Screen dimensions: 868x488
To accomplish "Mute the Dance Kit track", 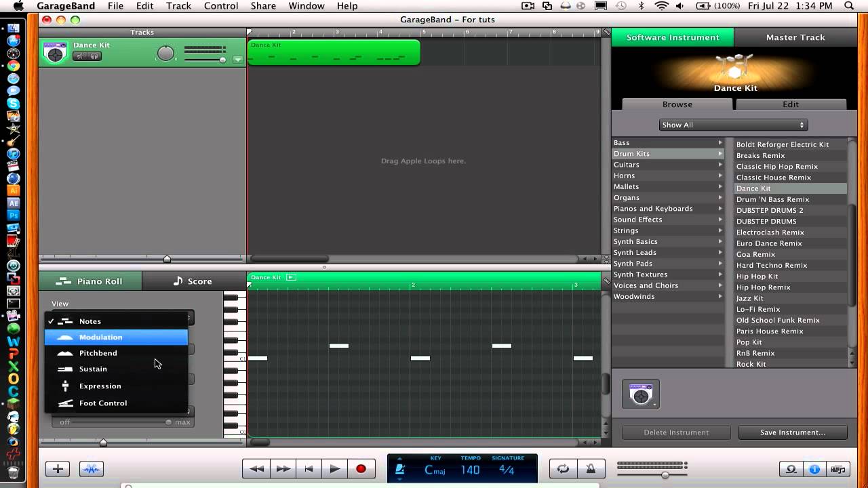I will pos(80,56).
